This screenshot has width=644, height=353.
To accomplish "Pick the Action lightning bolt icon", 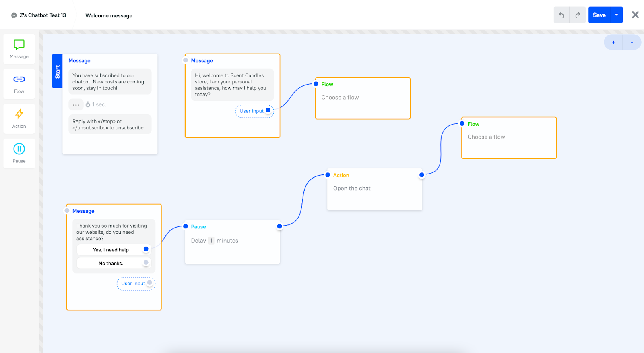I will pos(19,114).
